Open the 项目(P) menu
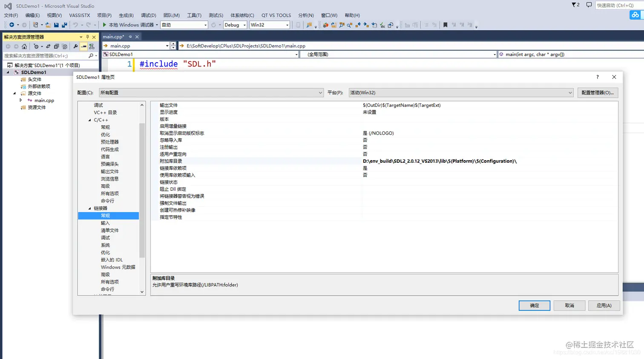The width and height of the screenshot is (644, 359). [104, 15]
